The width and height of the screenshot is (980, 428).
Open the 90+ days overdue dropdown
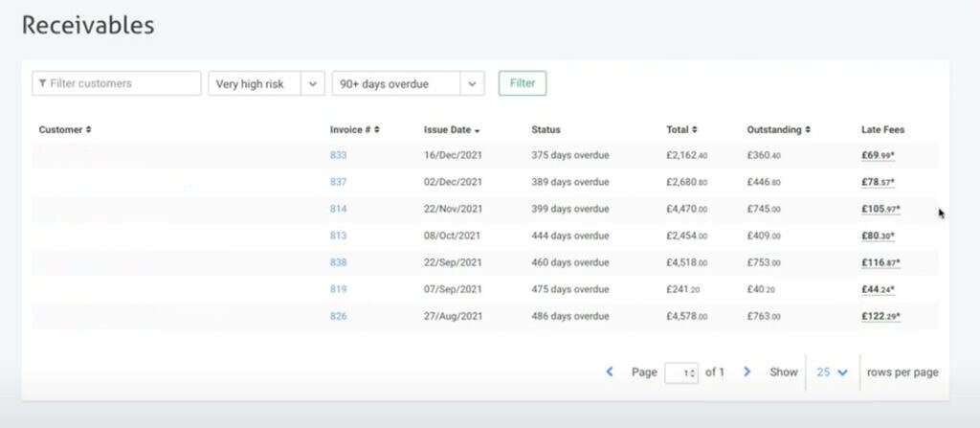[x=407, y=84]
